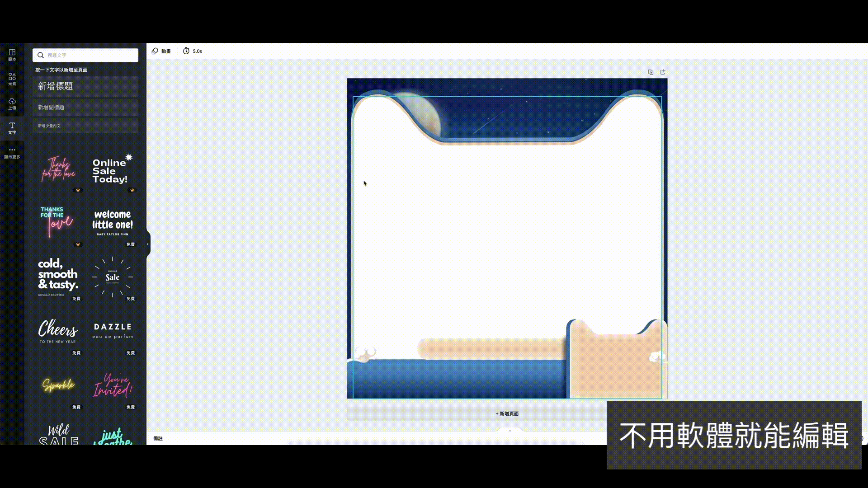The image size is (868, 488).
Task: Collapse the side panel with arrow handle
Action: click(148, 244)
